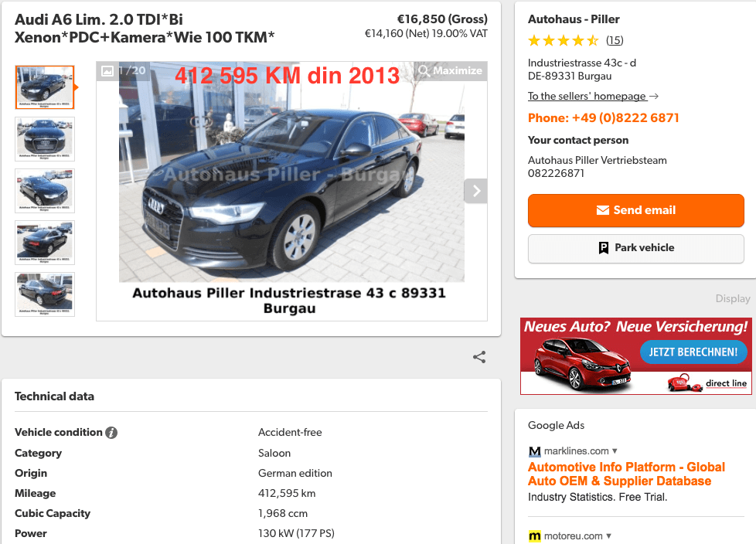Open the 15 seller reviews link

(x=615, y=40)
